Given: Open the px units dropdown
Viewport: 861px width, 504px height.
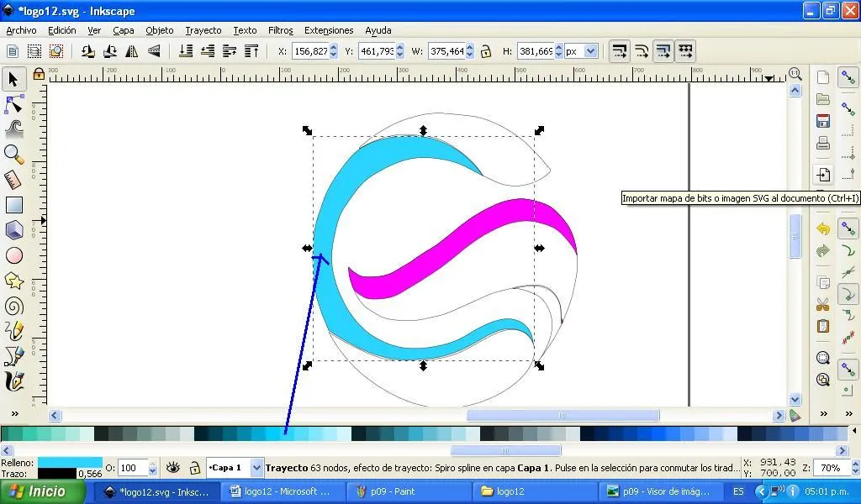Looking at the screenshot, I should pos(590,51).
